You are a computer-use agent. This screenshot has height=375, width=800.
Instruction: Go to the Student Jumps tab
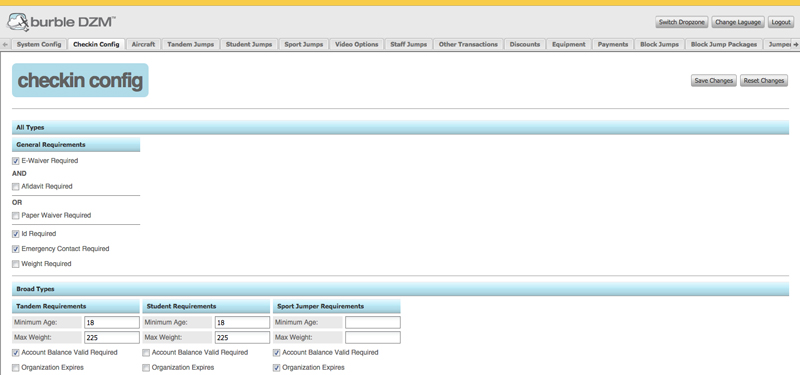coord(249,44)
